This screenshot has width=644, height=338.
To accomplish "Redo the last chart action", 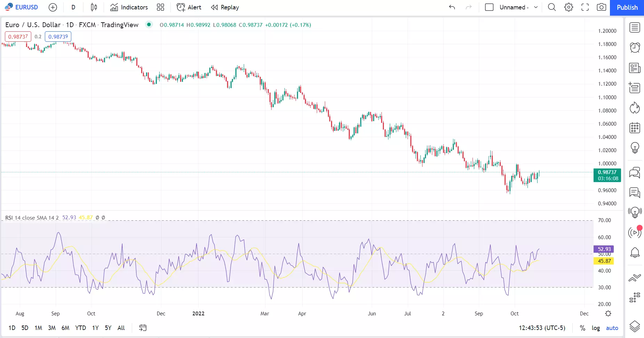I will [469, 7].
